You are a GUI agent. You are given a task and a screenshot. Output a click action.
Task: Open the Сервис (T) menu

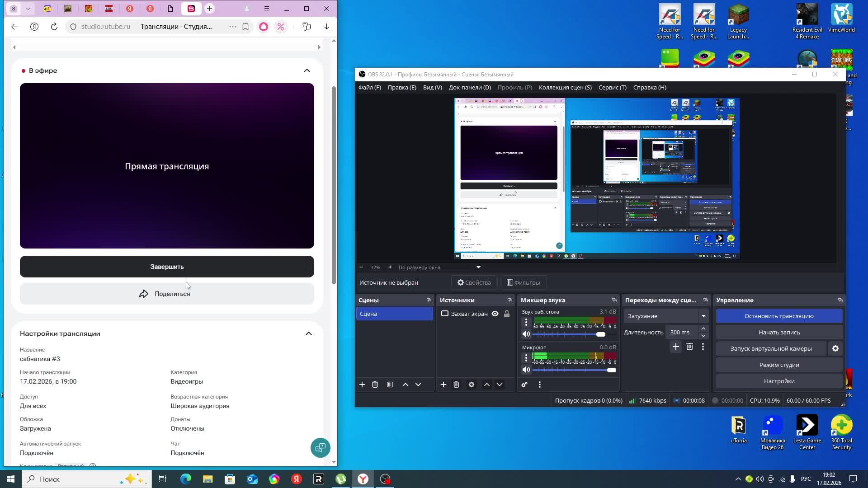(612, 87)
